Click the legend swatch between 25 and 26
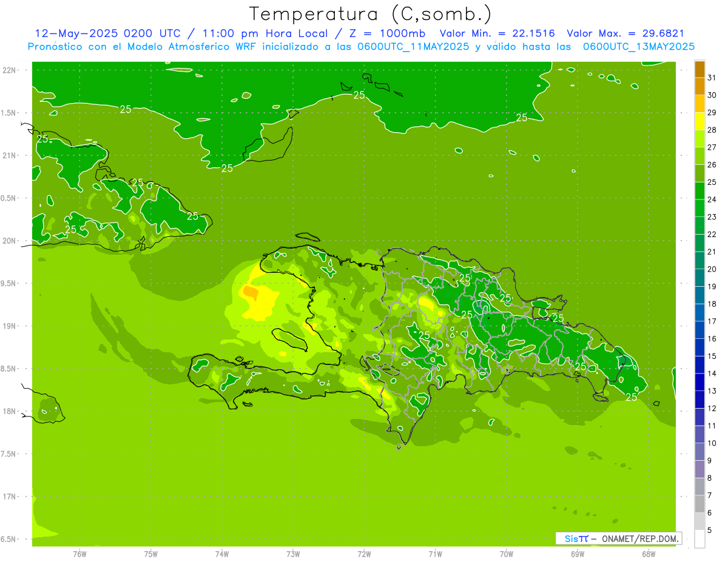 click(x=699, y=173)
